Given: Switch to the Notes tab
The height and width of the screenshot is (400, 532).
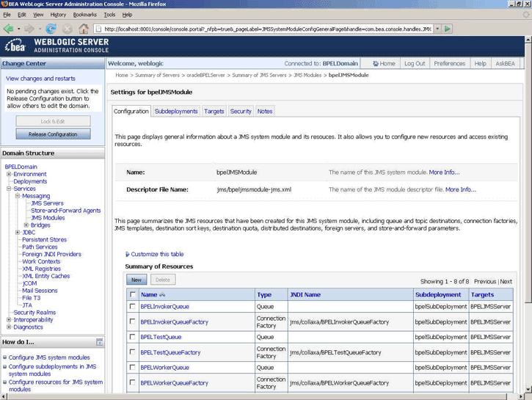Looking at the screenshot, I should click(265, 112).
